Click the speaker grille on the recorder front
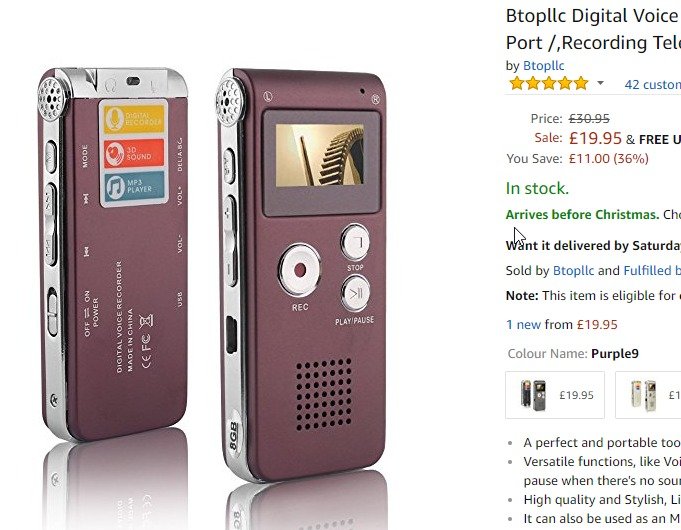Viewport: 681px width, 530px height. click(x=324, y=394)
